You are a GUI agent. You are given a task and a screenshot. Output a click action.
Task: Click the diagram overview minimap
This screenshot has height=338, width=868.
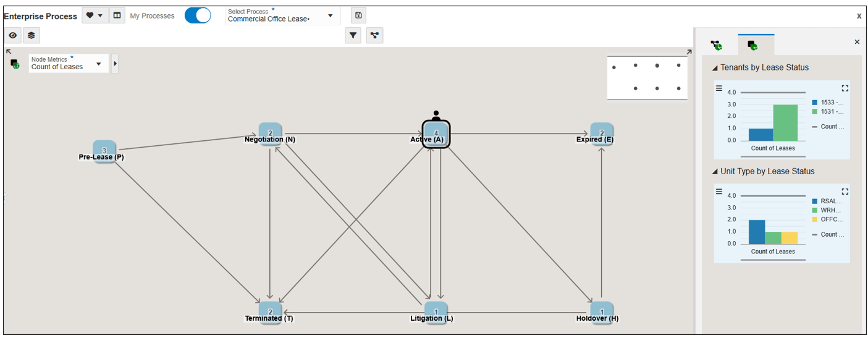(647, 77)
